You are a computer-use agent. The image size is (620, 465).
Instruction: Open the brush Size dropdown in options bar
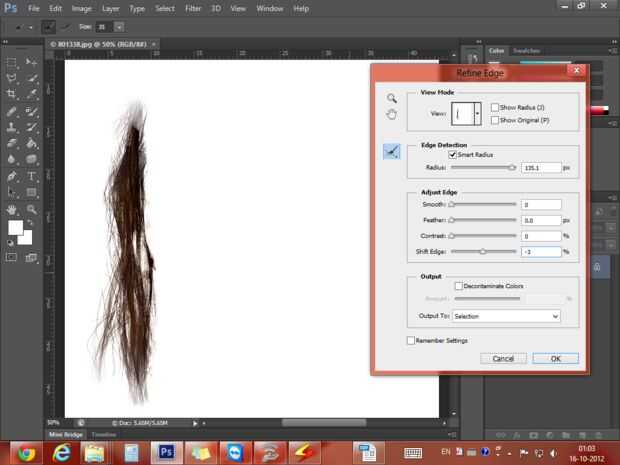(x=119, y=27)
